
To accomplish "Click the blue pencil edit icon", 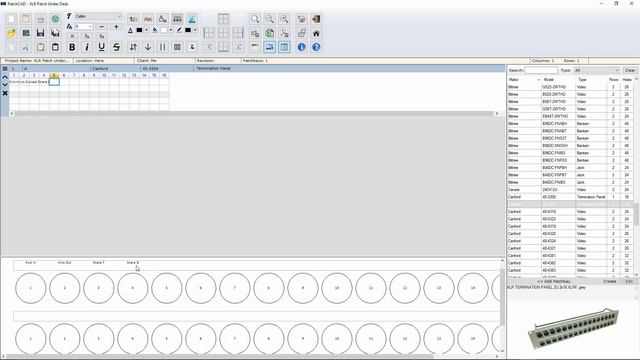I will [x=192, y=19].
